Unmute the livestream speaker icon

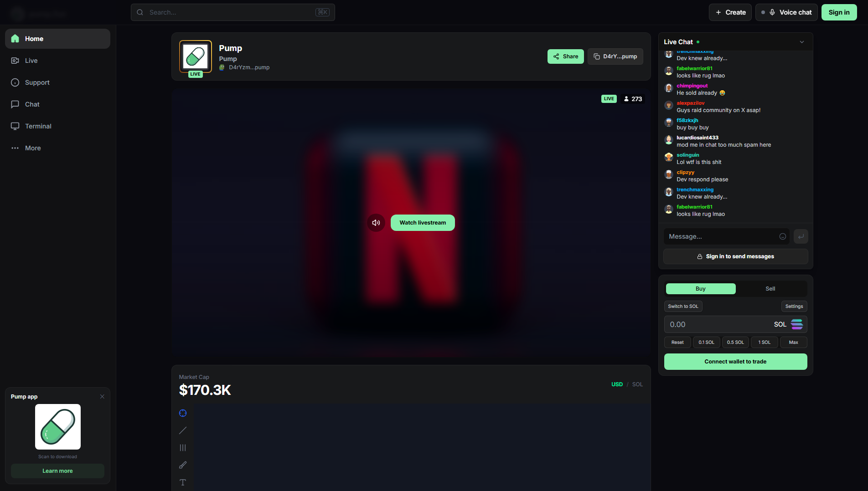click(x=376, y=223)
